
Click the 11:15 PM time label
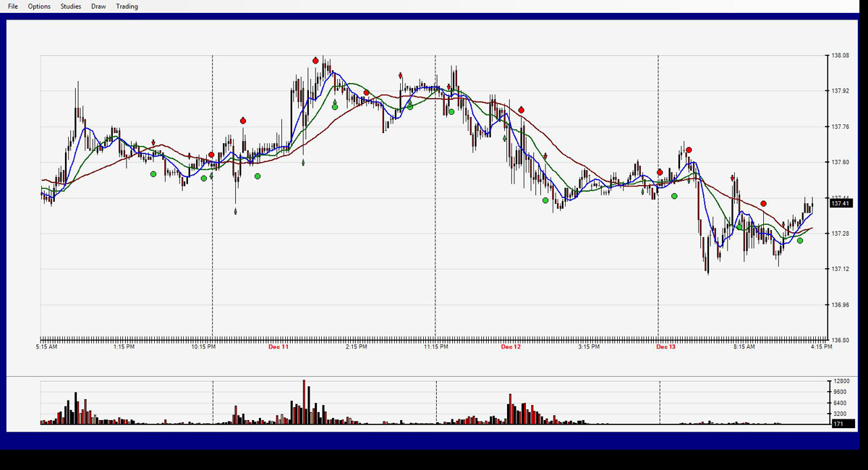coord(435,347)
